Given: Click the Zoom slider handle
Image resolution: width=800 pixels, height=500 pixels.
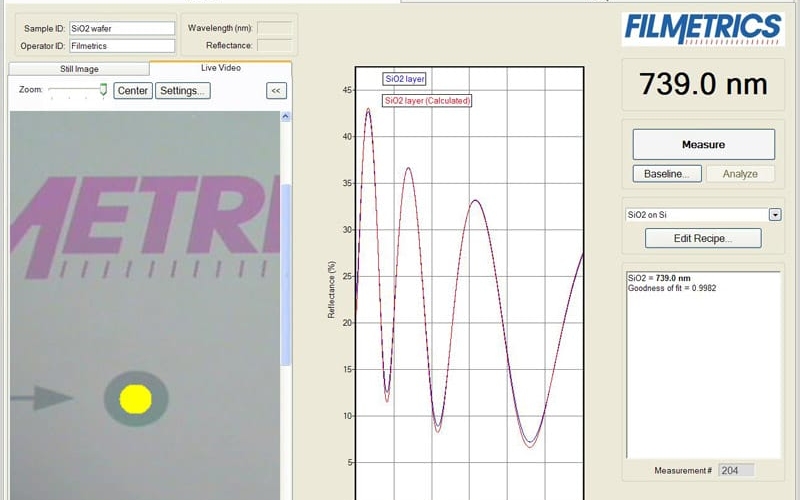Looking at the screenshot, I should pos(103,90).
